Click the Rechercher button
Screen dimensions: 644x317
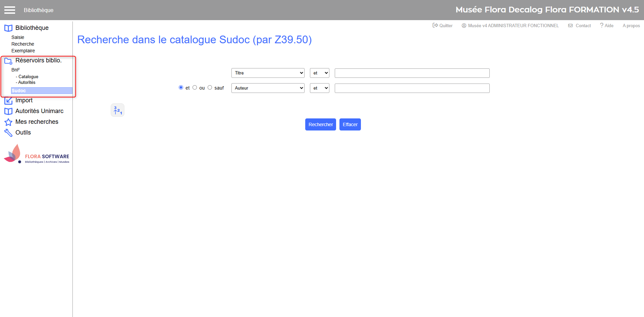coord(320,124)
